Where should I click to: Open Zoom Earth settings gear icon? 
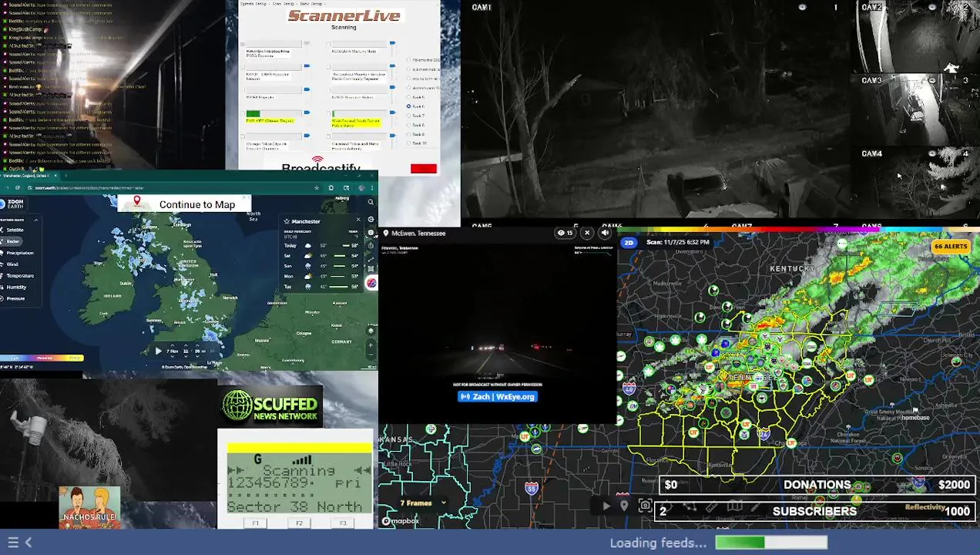(x=371, y=220)
